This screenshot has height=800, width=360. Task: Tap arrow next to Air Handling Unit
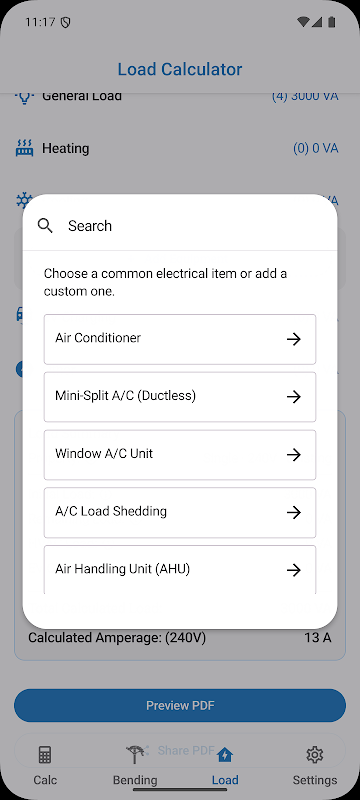coord(294,570)
